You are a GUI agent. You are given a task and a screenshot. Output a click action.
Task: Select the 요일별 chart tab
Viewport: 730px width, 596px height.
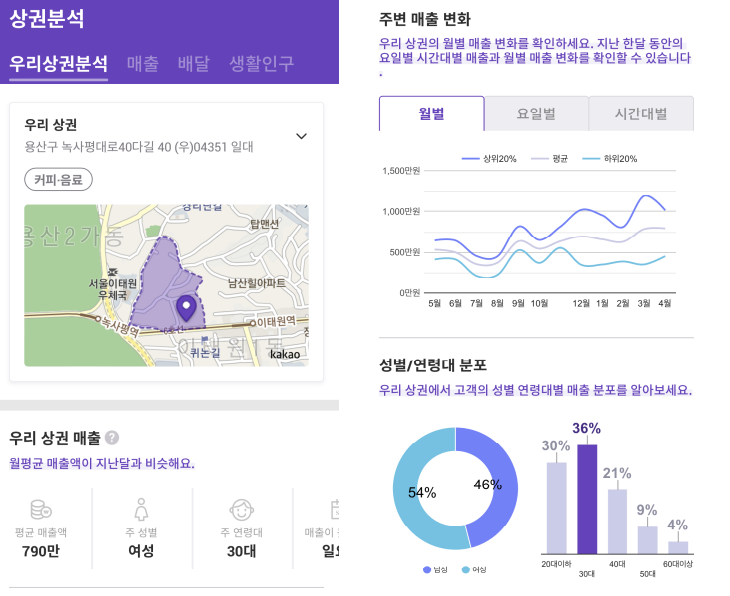click(536, 114)
